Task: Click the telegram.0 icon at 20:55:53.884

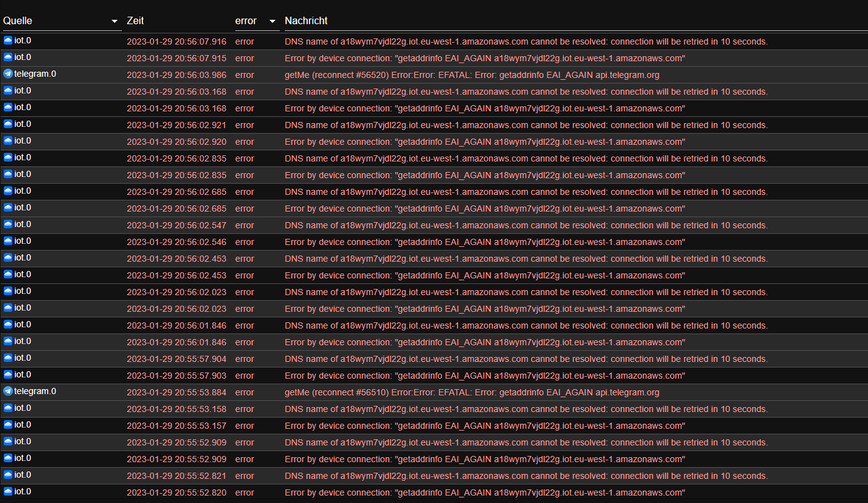Action: [8, 391]
